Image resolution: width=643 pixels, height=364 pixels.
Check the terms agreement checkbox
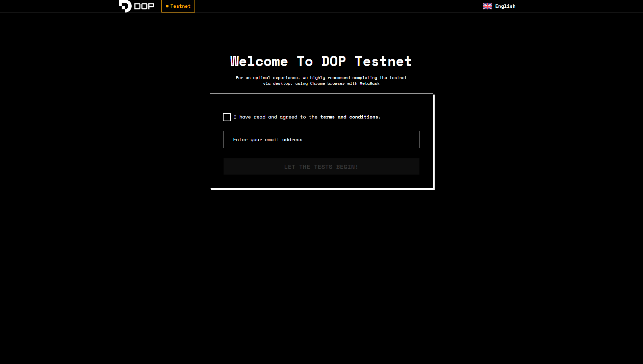(x=227, y=117)
